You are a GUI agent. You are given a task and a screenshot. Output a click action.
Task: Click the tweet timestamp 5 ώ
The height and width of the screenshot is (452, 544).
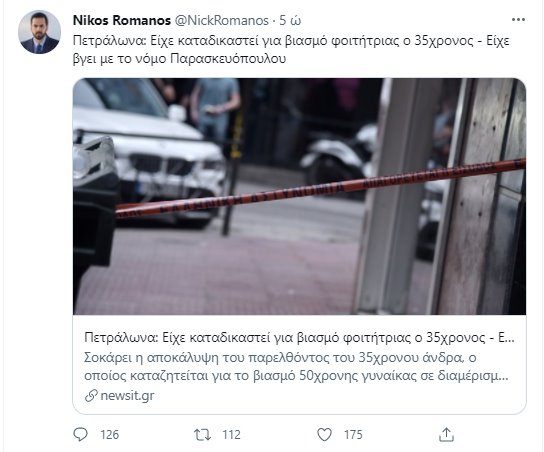(290, 20)
